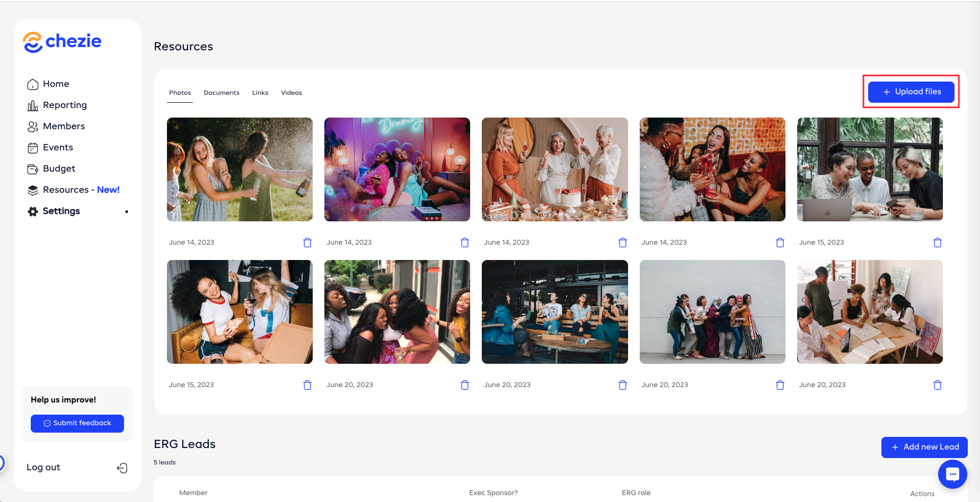Screen dimensions: 980x502
Task: Open the Reporting page in sidebar
Action: point(65,105)
